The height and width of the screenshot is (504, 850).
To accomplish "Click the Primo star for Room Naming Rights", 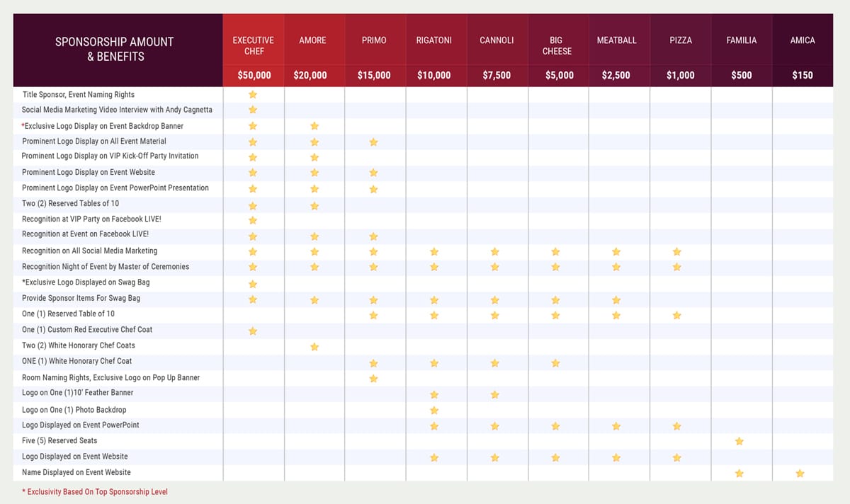I will point(374,378).
